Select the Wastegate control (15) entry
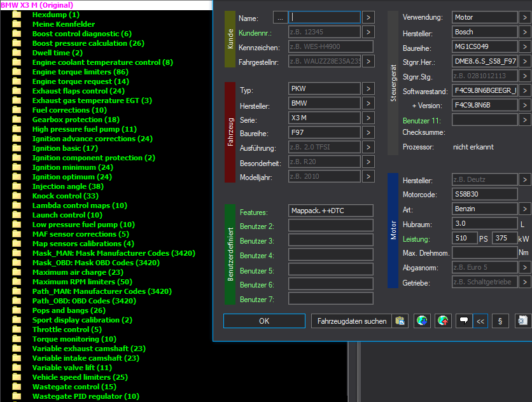Image resolution: width=532 pixels, height=402 pixels. 74,387
